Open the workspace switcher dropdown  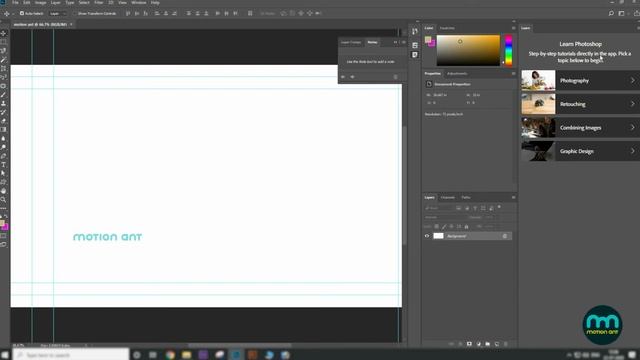tap(623, 13)
